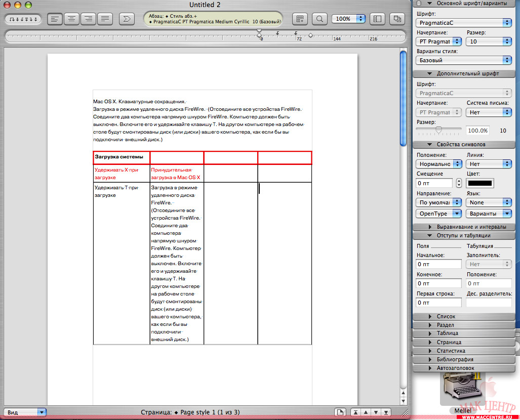Image resolution: width=520 pixels, height=420 pixels.
Task: Open the Варианты dropdown next to OpenType
Action: tap(489, 214)
